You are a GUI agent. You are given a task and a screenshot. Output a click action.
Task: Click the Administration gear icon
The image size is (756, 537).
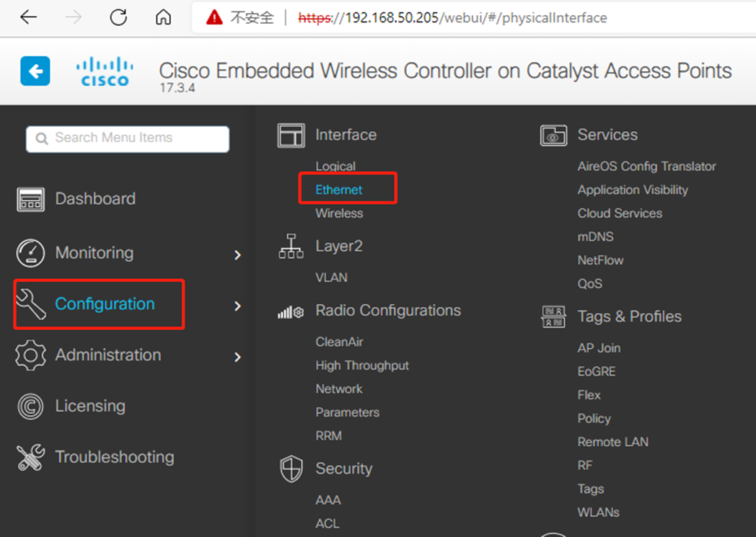pyautogui.click(x=30, y=355)
